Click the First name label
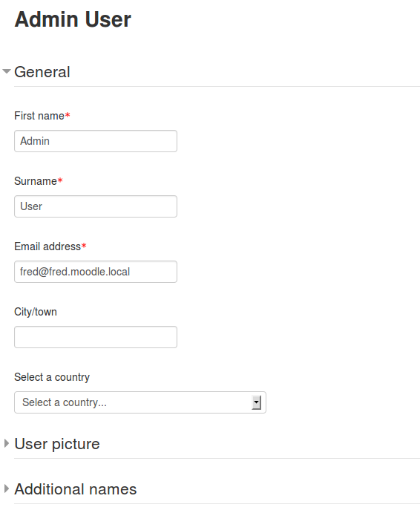 coord(39,116)
